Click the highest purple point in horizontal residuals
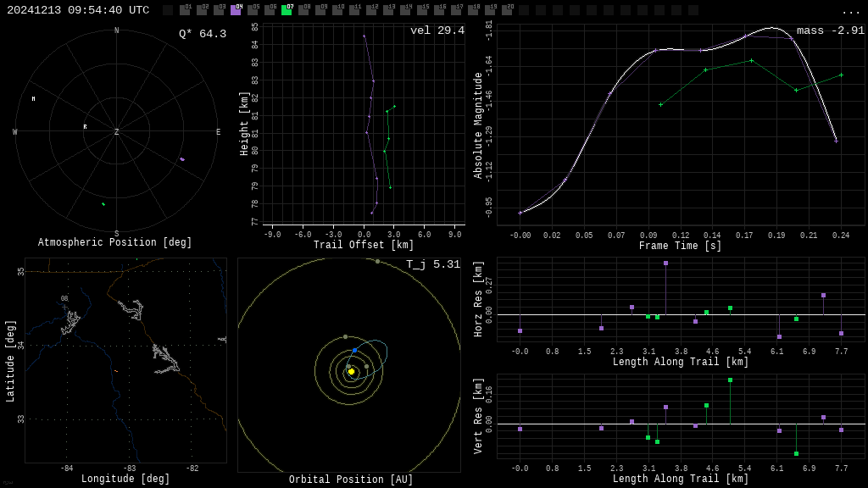Image resolution: width=868 pixels, height=488 pixels. coord(665,263)
